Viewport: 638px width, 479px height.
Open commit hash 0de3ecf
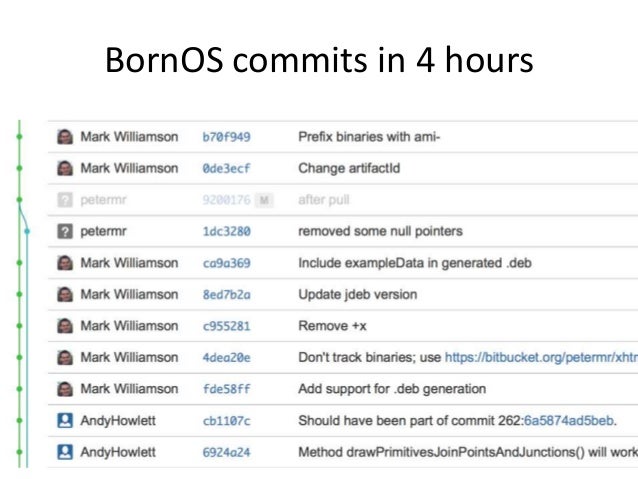coord(226,169)
